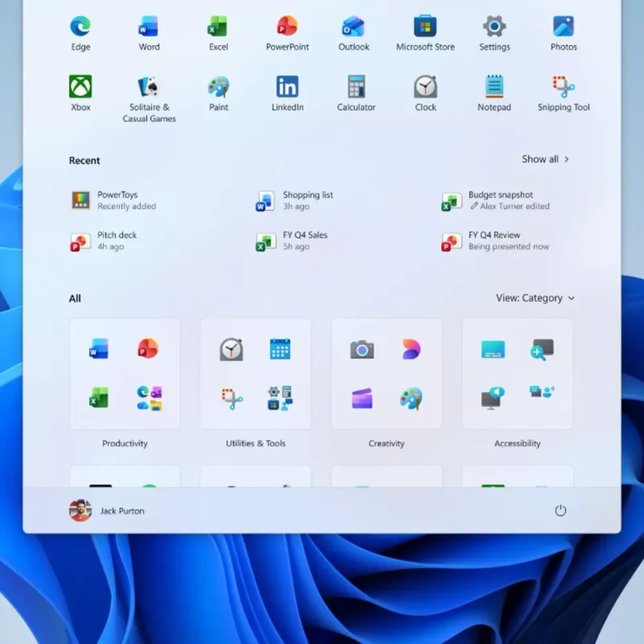Open Word icon in Productivity folder
This screenshot has height=644, width=644.
(x=99, y=349)
